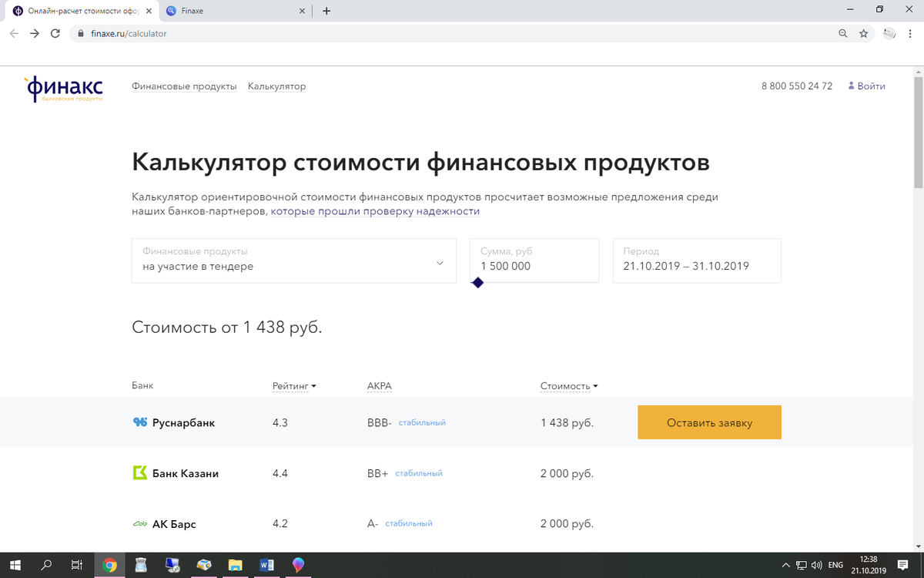This screenshot has width=924, height=578.
Task: Click the Банк Казани bank name
Action: point(186,474)
